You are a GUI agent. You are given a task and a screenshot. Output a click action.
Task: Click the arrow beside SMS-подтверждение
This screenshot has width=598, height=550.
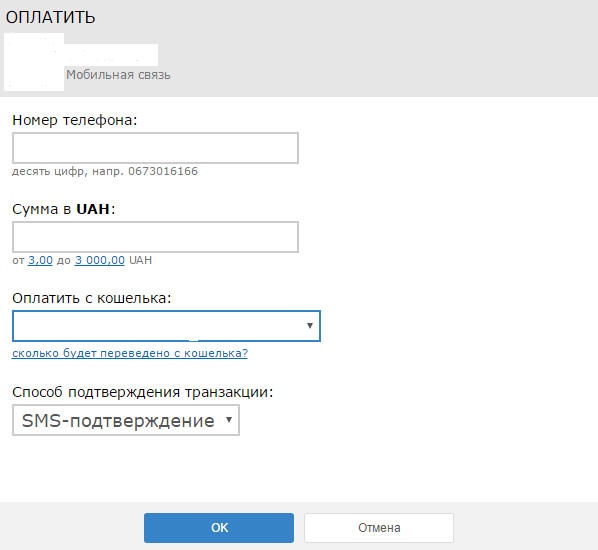click(229, 420)
